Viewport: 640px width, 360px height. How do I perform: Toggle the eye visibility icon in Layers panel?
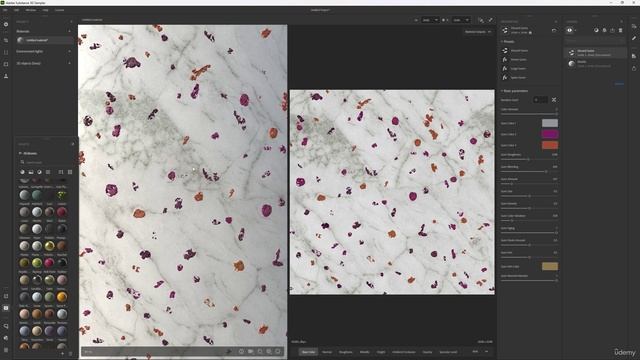[569, 30]
